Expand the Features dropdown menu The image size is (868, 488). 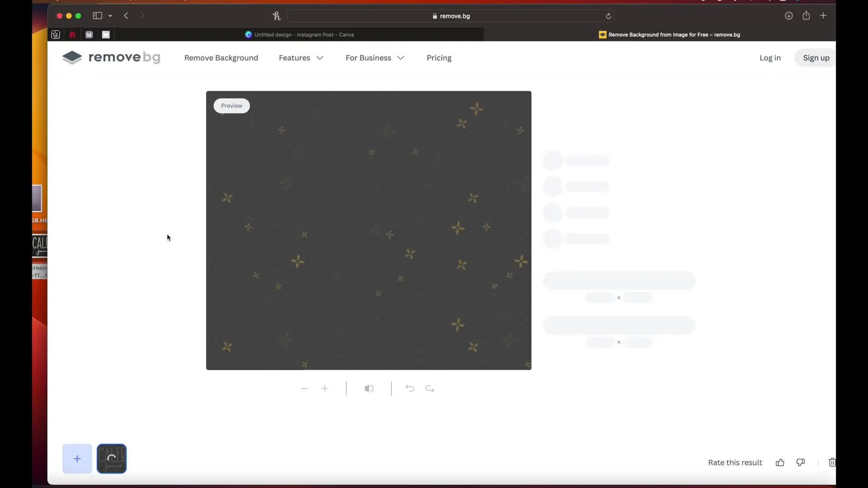[x=301, y=58]
